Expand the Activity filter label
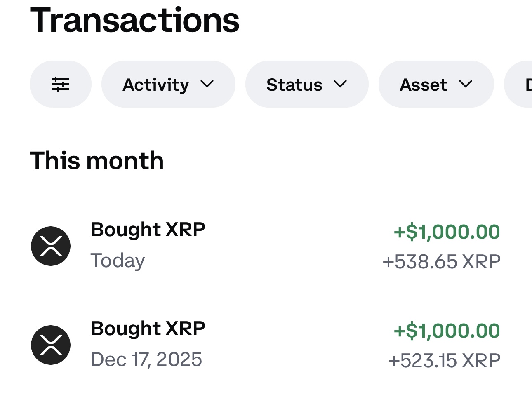 156,85
